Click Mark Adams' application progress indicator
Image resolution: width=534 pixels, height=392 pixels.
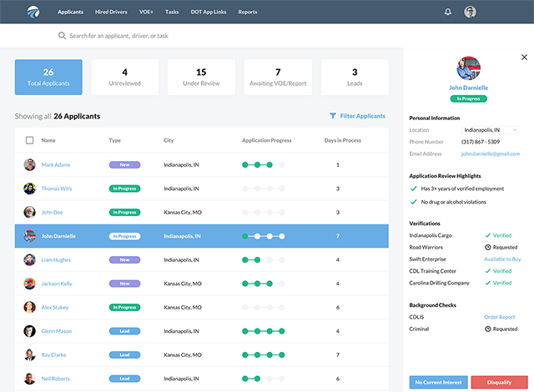pos(264,164)
